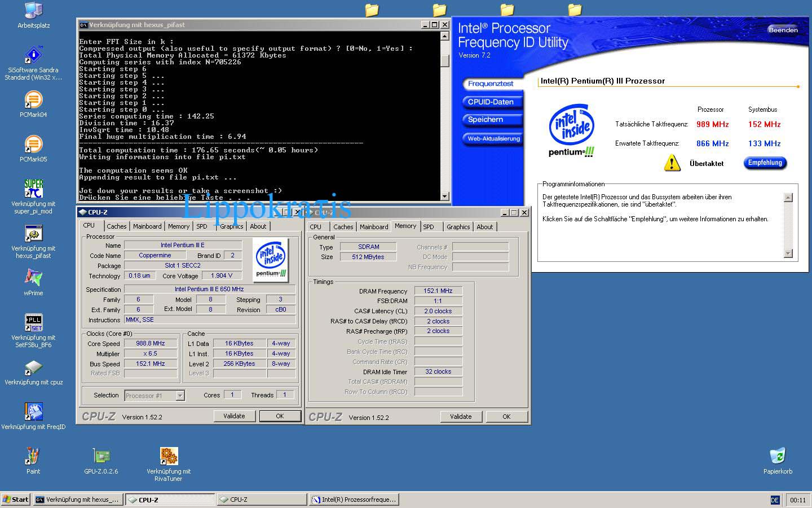Click the Tatsächliche processor frequency 989 MHz
This screenshot has width=812, height=508.
point(712,124)
